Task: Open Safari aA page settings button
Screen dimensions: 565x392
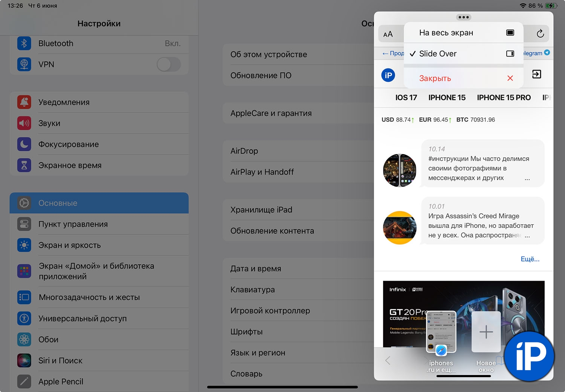Action: [388, 34]
